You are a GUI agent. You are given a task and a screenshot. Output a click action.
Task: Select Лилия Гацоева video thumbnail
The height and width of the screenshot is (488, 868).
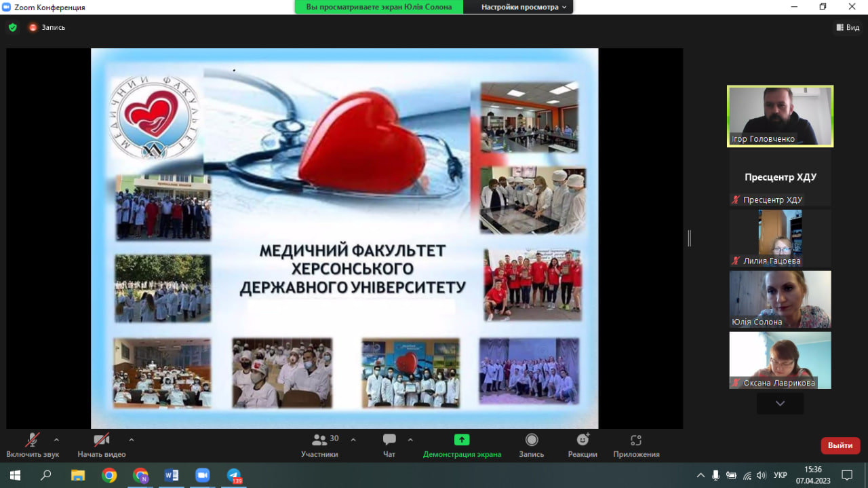[x=780, y=238]
